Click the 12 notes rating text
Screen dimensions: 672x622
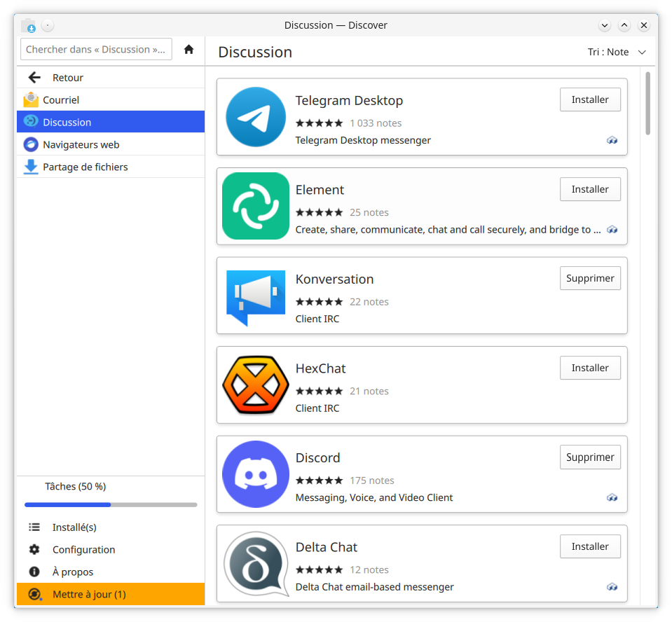tap(369, 569)
